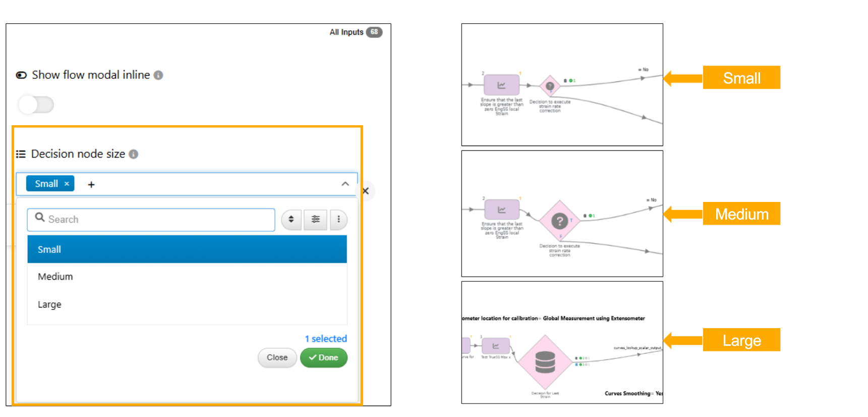
Task: Click the plus icon to add value
Action: pyautogui.click(x=91, y=185)
